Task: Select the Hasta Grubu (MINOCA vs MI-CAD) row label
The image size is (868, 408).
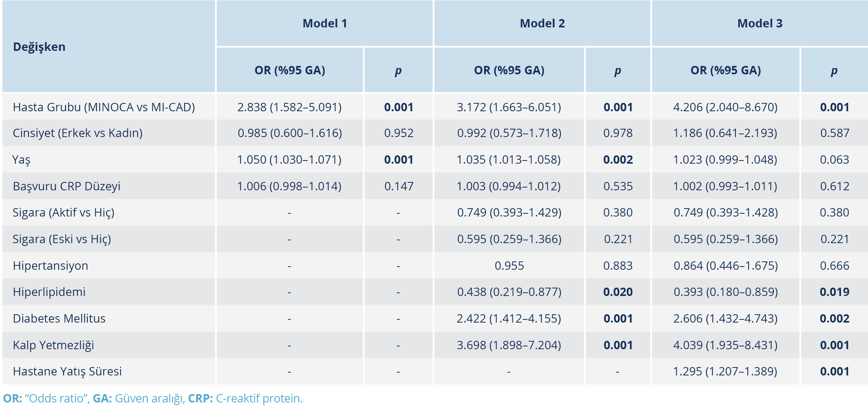Action: [104, 107]
